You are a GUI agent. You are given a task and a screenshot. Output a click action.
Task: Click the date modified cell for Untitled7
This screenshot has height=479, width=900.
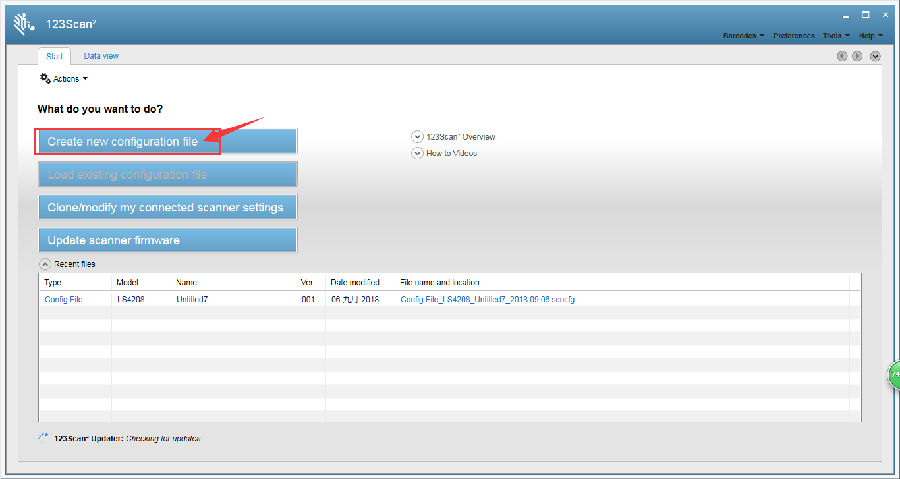click(355, 299)
